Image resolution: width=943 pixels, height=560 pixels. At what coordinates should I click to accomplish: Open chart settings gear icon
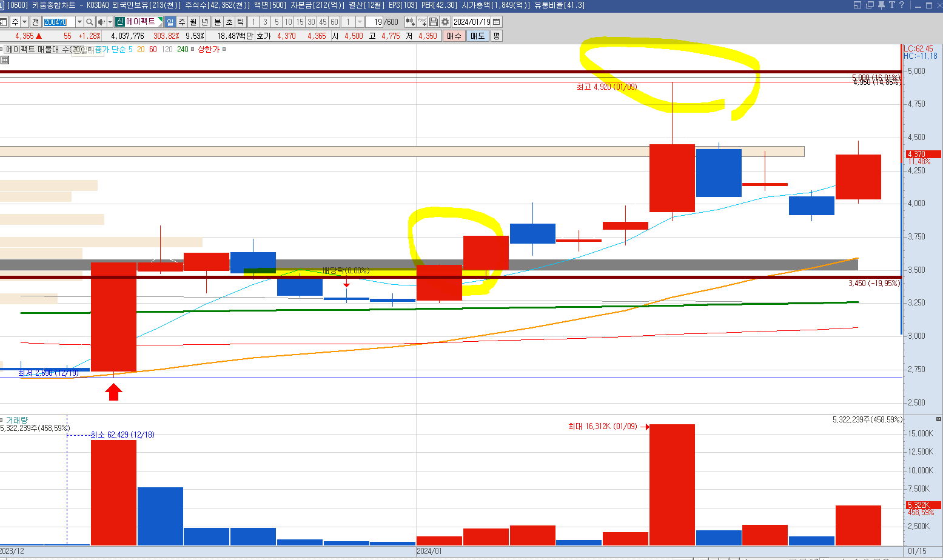coord(445,22)
